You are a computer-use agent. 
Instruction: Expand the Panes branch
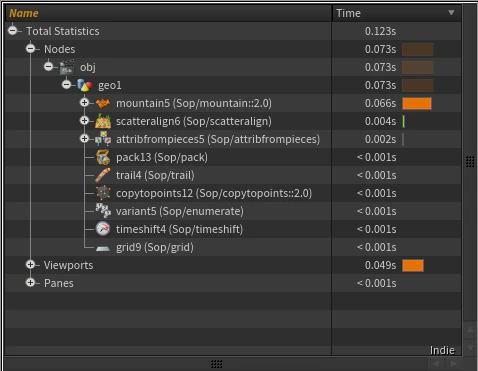tap(31, 283)
